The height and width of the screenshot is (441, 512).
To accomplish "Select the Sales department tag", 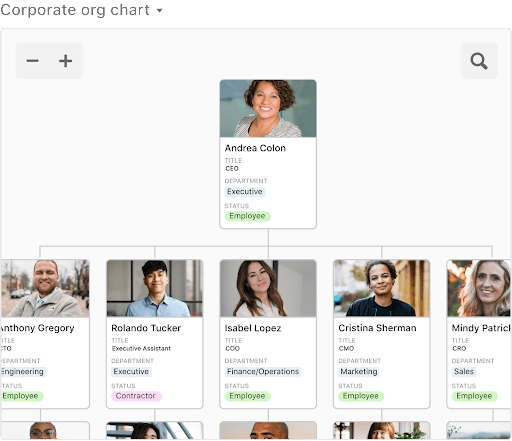I will pyautogui.click(x=464, y=372).
